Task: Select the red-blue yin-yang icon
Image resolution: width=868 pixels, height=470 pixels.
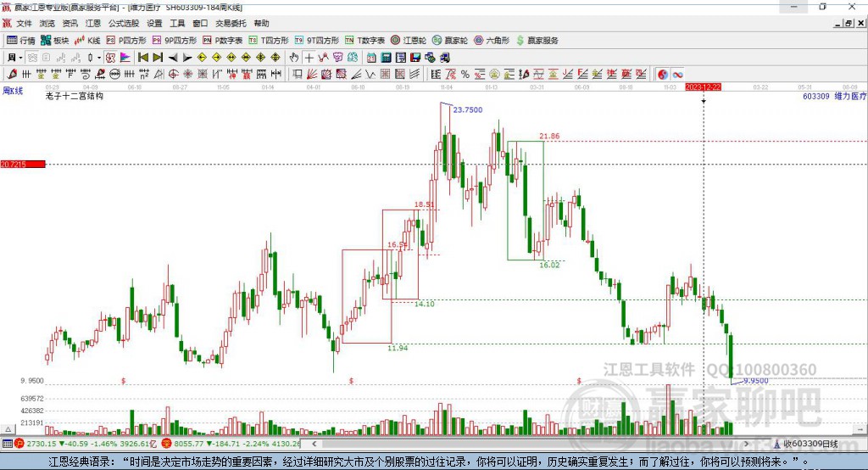Action: click(x=663, y=75)
